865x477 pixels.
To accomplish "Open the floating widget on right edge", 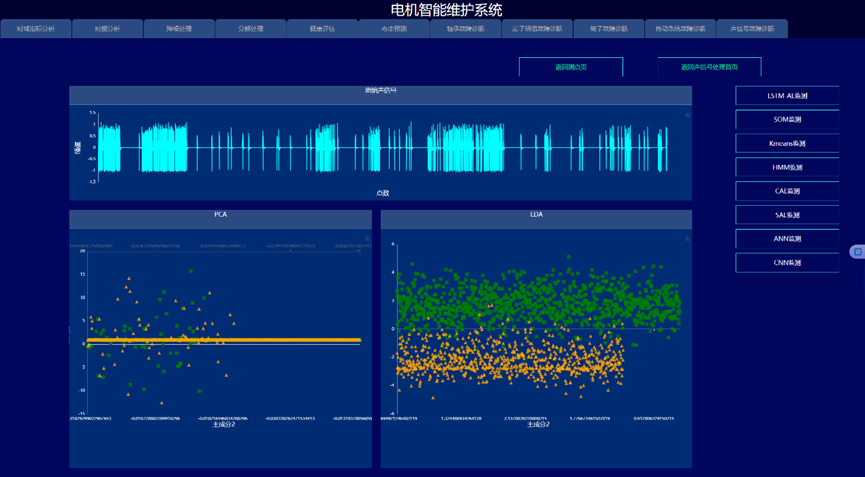I will pyautogui.click(x=857, y=252).
